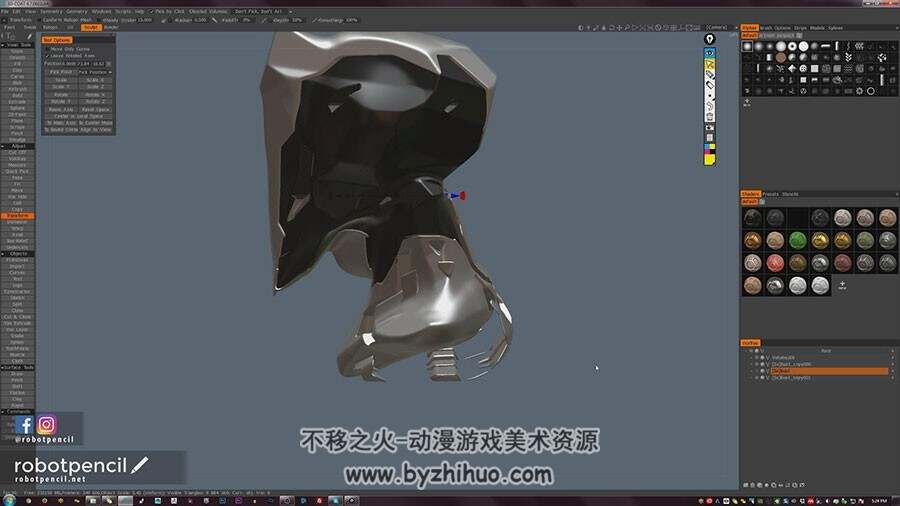
Task: Select the Smooth voxel tool
Action: [x=17, y=57]
